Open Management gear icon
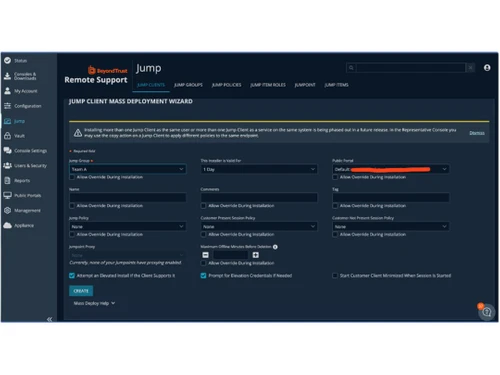Screen dimensions: 500x375 click(x=7, y=210)
